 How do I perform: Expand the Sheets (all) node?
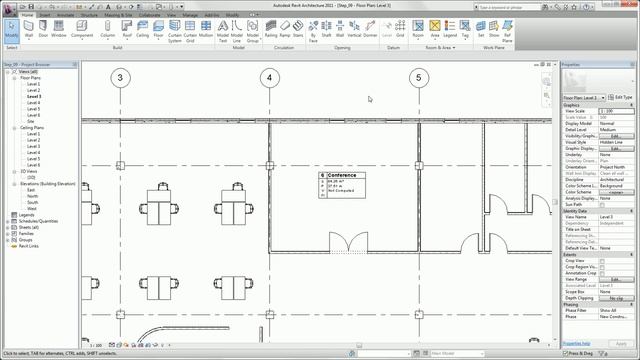click(8, 227)
